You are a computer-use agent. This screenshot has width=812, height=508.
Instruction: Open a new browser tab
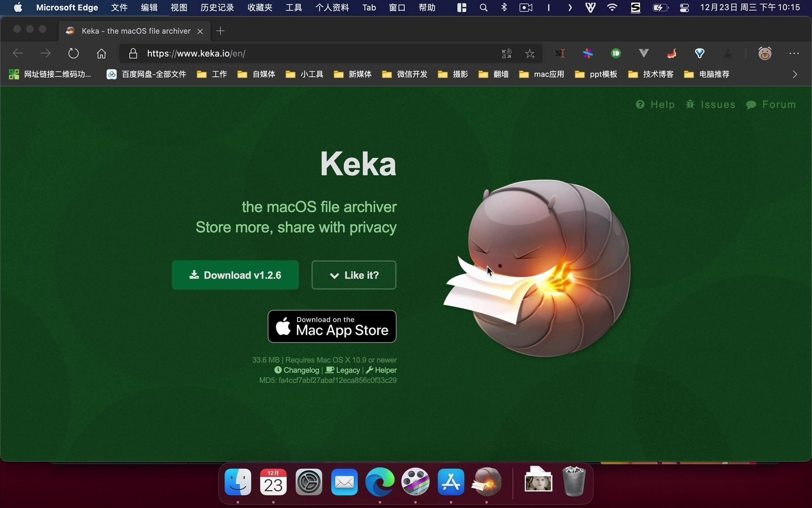[x=220, y=31]
